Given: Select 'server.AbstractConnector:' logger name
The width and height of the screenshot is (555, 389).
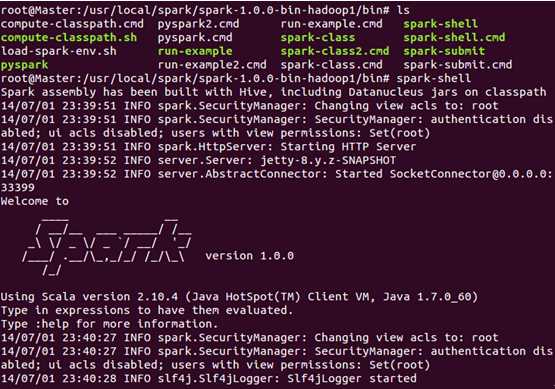Looking at the screenshot, I should 243,174.
